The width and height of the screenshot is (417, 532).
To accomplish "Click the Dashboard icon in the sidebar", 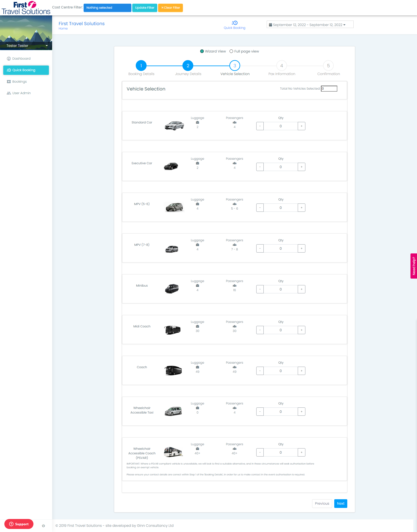I will [9, 59].
